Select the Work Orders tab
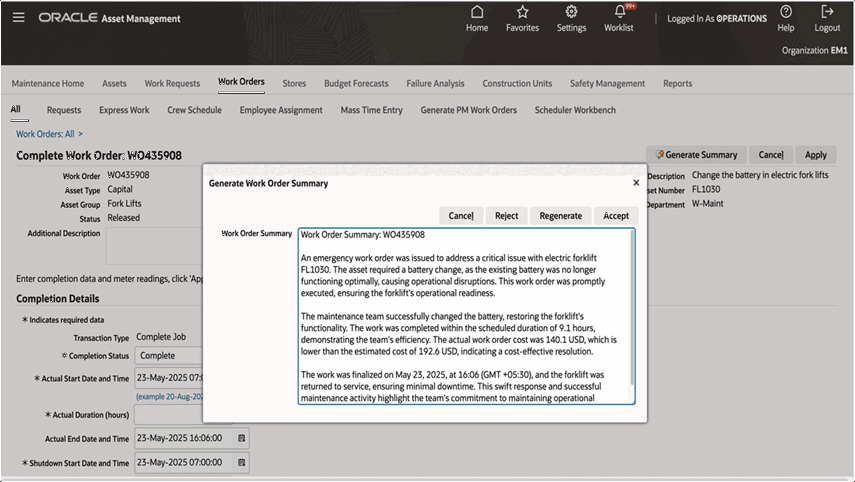The image size is (855, 482). coord(241,82)
